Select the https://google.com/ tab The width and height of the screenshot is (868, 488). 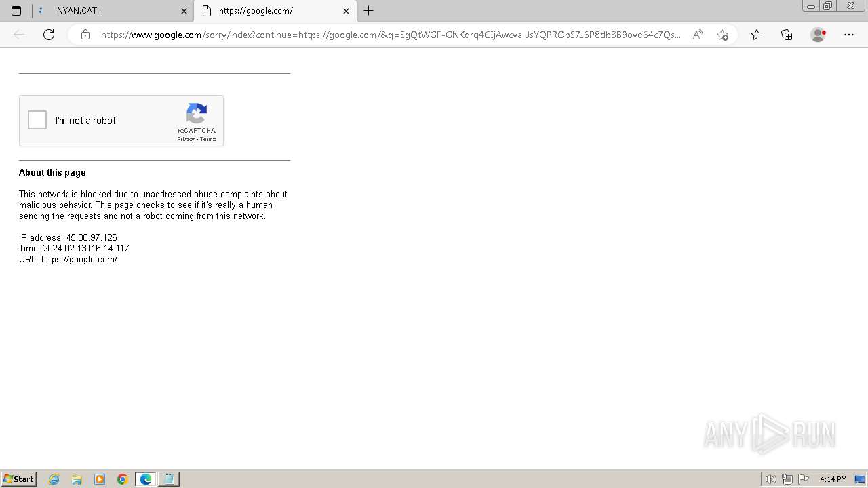pos(275,11)
